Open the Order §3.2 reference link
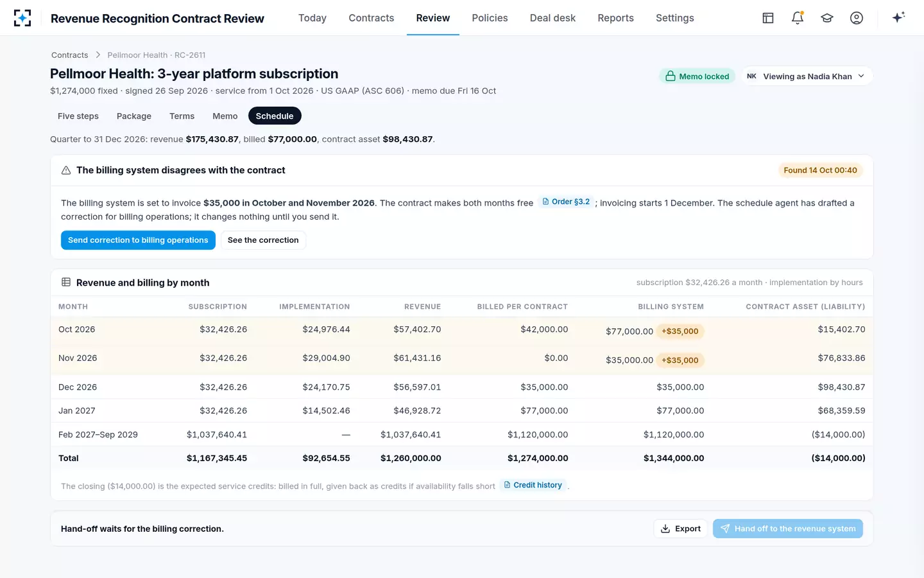The image size is (924, 578). point(566,202)
